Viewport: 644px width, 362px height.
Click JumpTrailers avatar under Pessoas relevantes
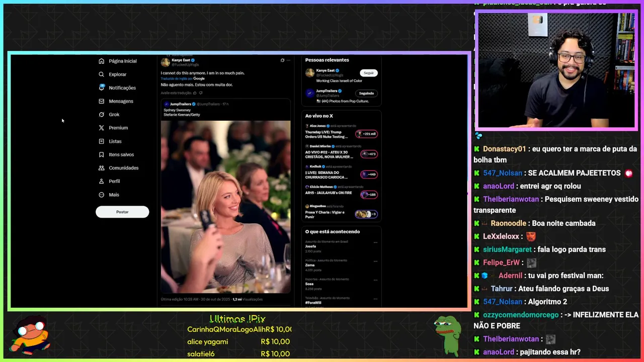coord(310,93)
